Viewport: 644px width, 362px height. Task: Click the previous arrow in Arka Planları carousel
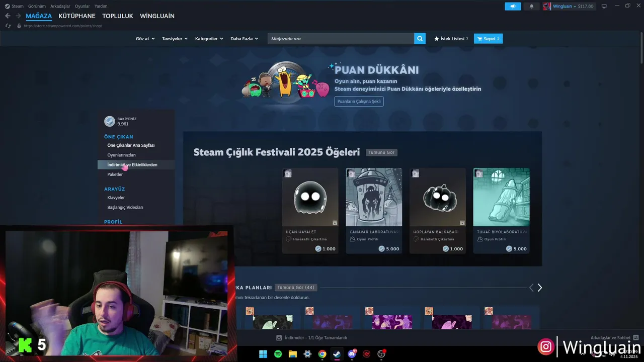531,288
